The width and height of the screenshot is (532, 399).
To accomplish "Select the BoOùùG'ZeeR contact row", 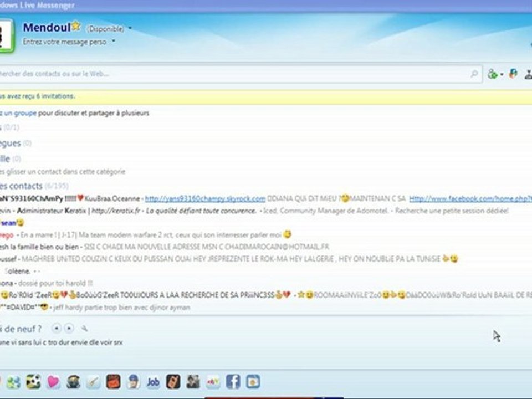I will click(266, 295).
